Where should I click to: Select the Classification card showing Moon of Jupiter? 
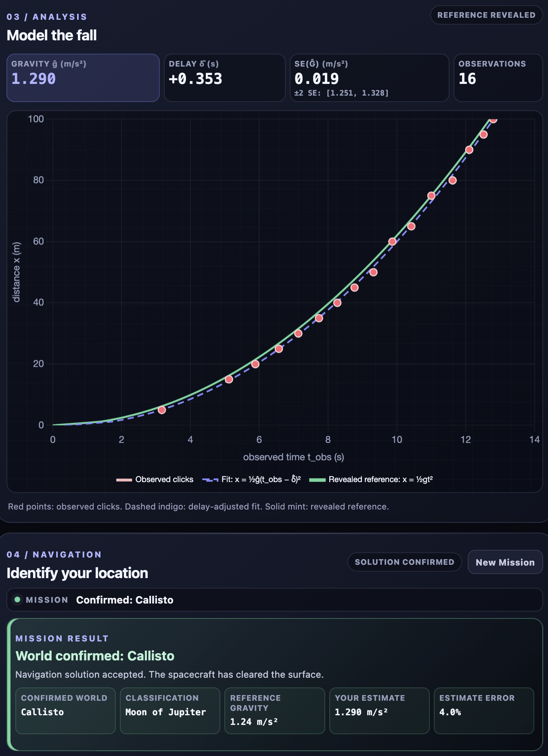(x=170, y=711)
